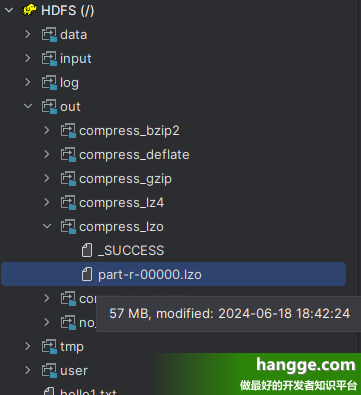
Task: Select the input folder label
Action: 76,59
